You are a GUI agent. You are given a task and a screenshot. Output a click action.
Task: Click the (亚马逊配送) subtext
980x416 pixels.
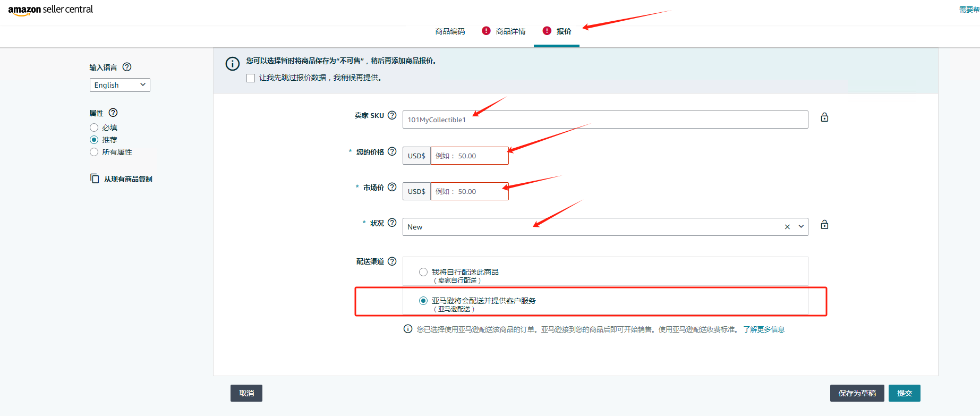(x=454, y=309)
